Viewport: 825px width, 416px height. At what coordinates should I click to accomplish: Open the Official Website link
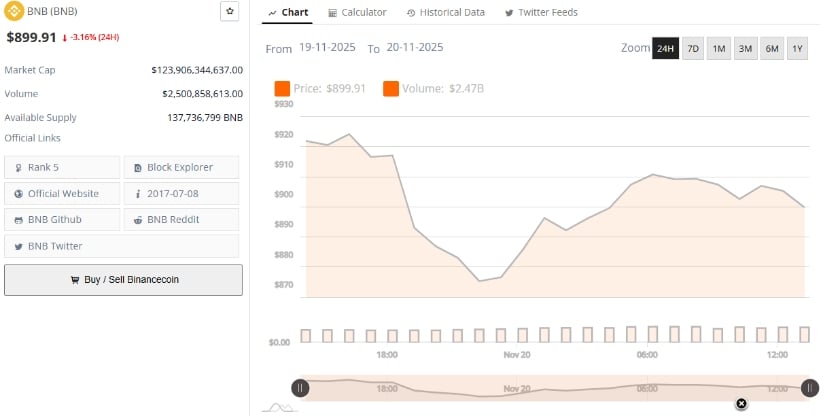pyautogui.click(x=62, y=193)
